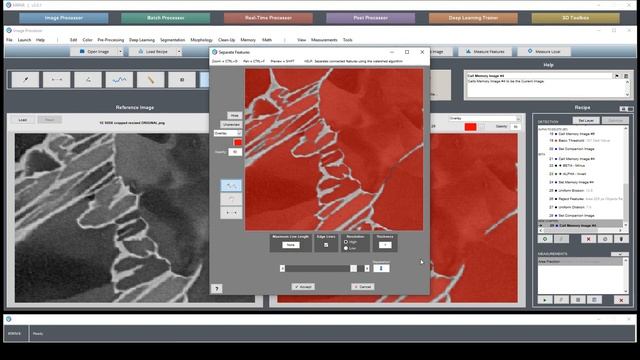
Task: Click the Opacity field in the dialog
Action: coord(235,152)
